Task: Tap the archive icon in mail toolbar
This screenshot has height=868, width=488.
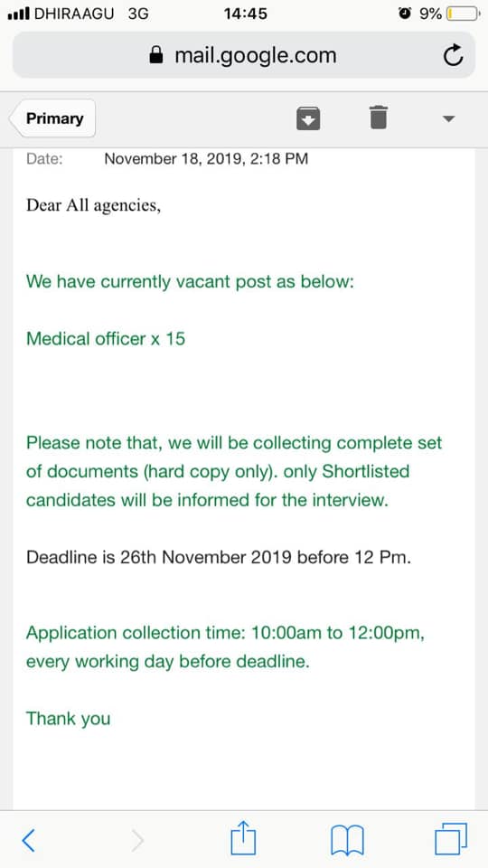Action: 308,118
